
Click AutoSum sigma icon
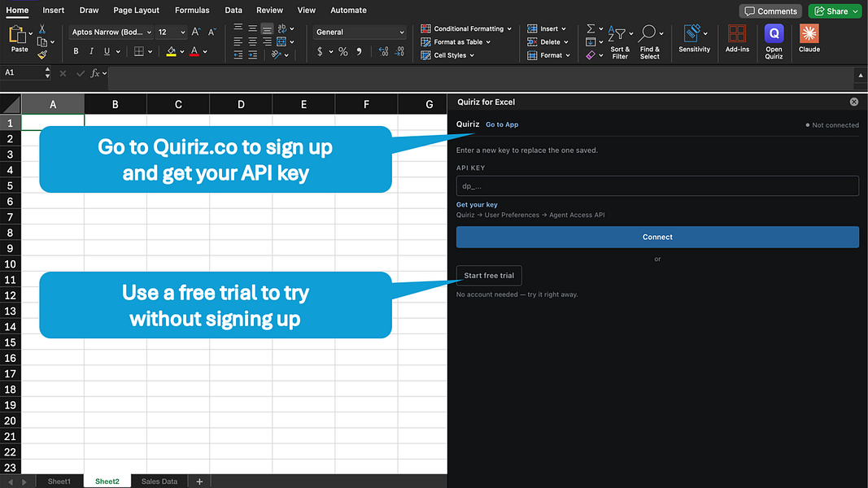pyautogui.click(x=591, y=28)
